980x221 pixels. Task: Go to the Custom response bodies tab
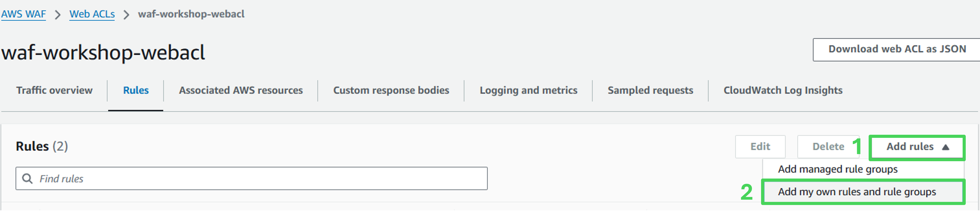coord(391,90)
